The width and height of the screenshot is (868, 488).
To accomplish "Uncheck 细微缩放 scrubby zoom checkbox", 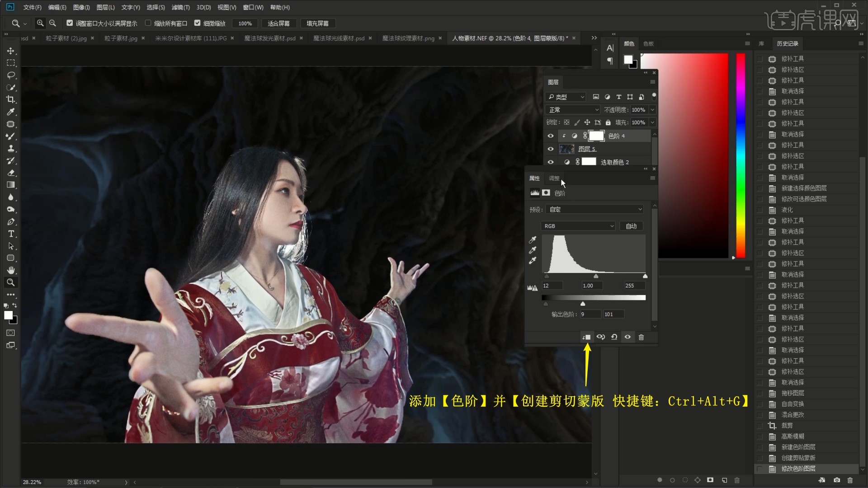I will [197, 23].
